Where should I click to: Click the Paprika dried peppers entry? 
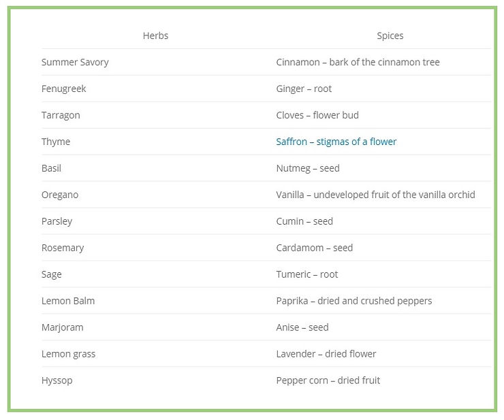click(354, 301)
